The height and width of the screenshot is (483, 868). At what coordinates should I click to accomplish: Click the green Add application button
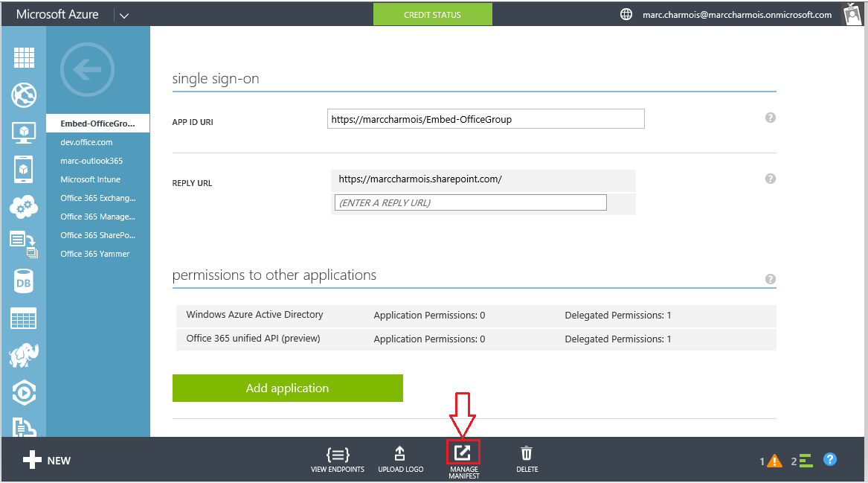point(287,388)
